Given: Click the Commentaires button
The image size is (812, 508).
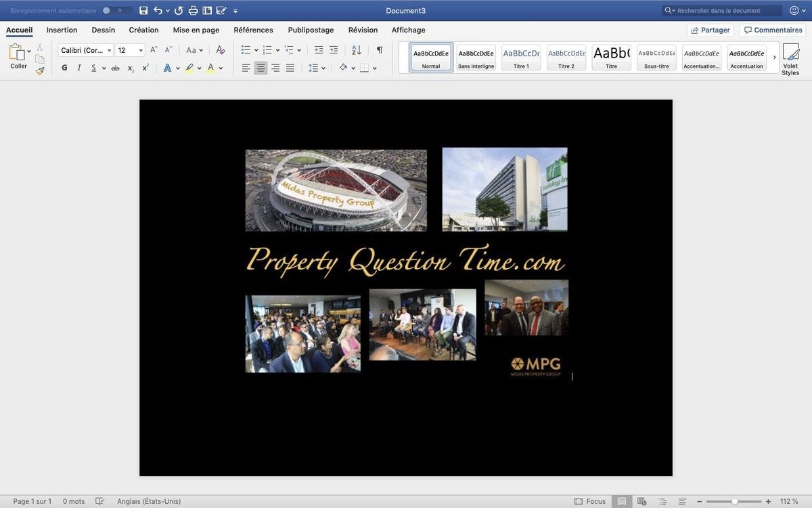Looking at the screenshot, I should coord(773,30).
